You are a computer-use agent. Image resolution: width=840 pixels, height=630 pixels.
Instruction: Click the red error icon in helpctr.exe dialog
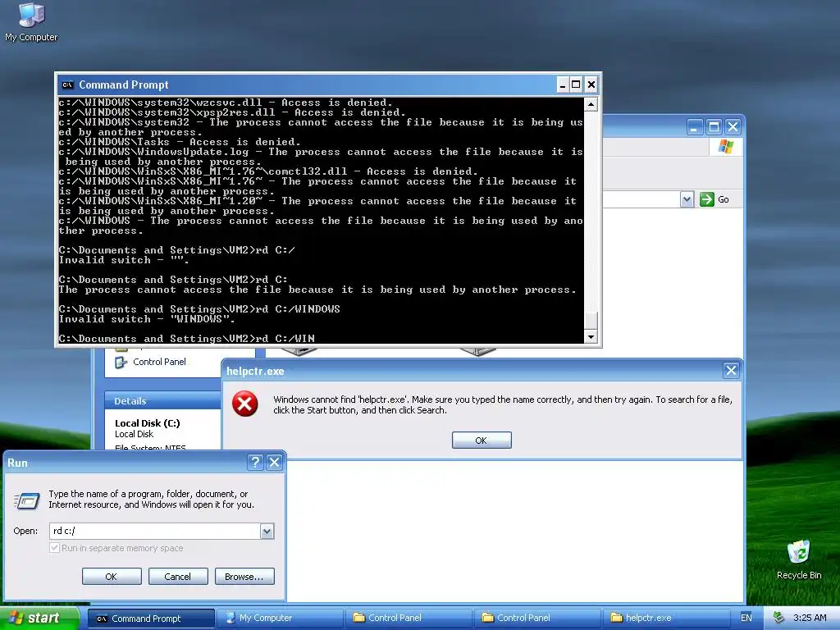244,404
